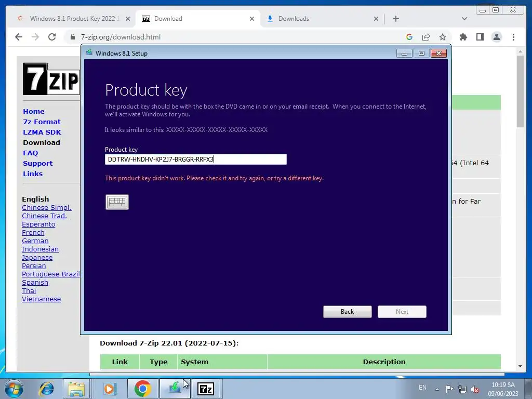Toggle Chrome side panel

(480, 37)
